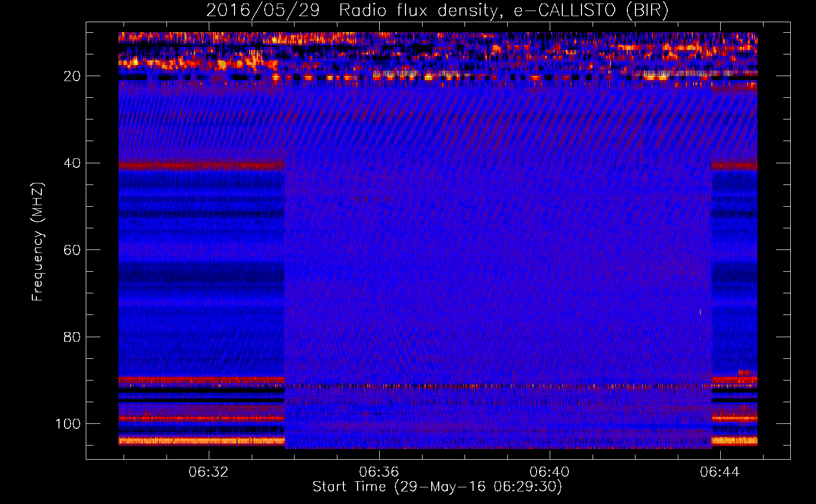Click the 'Start Time (29-May-16 06:29:30)' label
Image resolution: width=816 pixels, height=504 pixels.
[437, 487]
